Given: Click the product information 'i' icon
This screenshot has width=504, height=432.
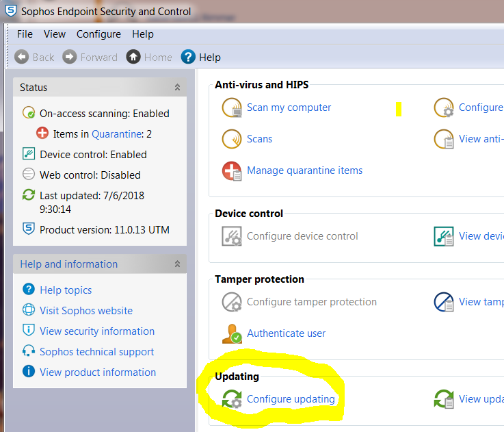Looking at the screenshot, I should pyautogui.click(x=29, y=371).
